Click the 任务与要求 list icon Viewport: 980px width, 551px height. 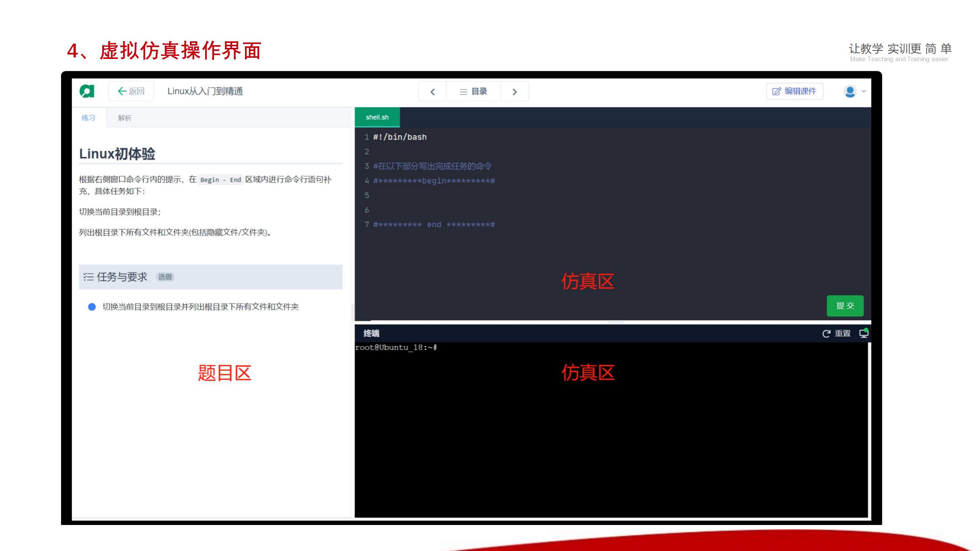point(88,277)
